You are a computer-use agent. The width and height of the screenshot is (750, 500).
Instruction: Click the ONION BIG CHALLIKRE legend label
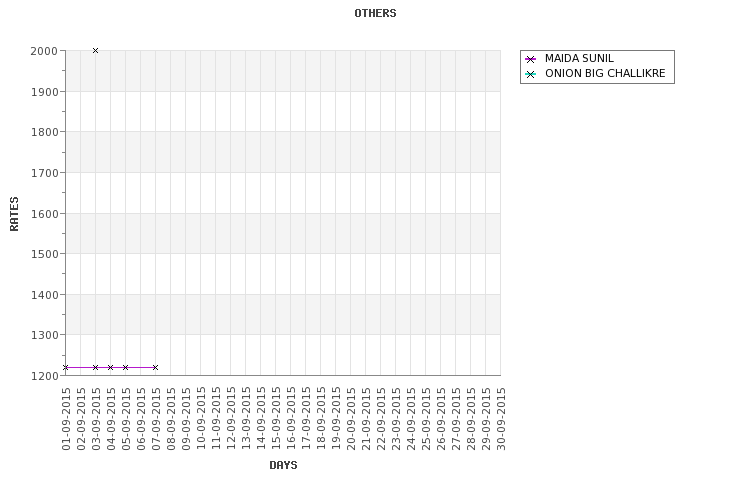[x=604, y=74]
